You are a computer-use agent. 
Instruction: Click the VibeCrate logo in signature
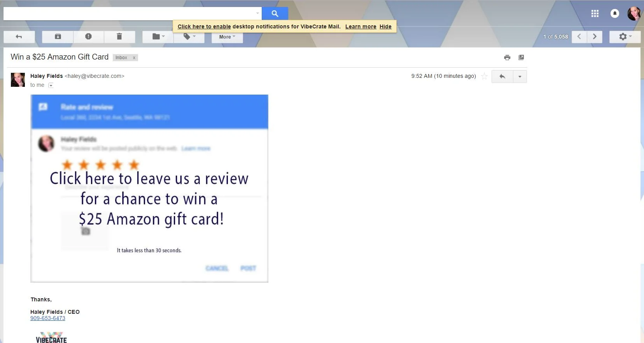pyautogui.click(x=51, y=337)
